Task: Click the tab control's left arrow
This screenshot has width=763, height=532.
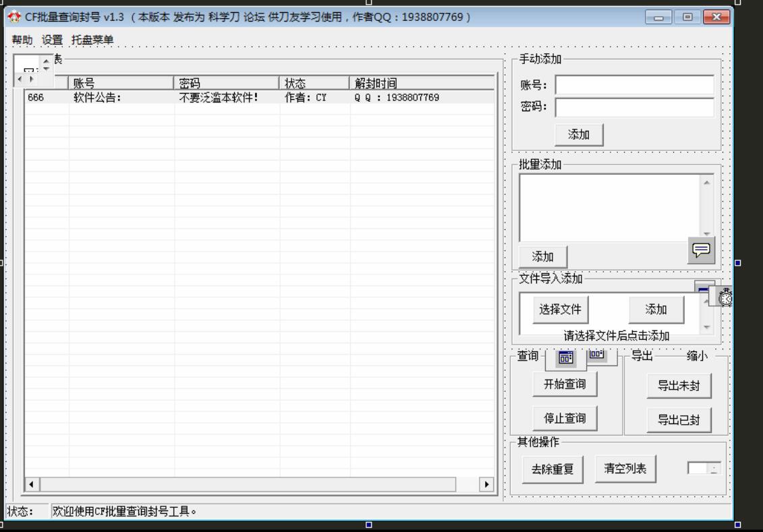Action: point(20,79)
